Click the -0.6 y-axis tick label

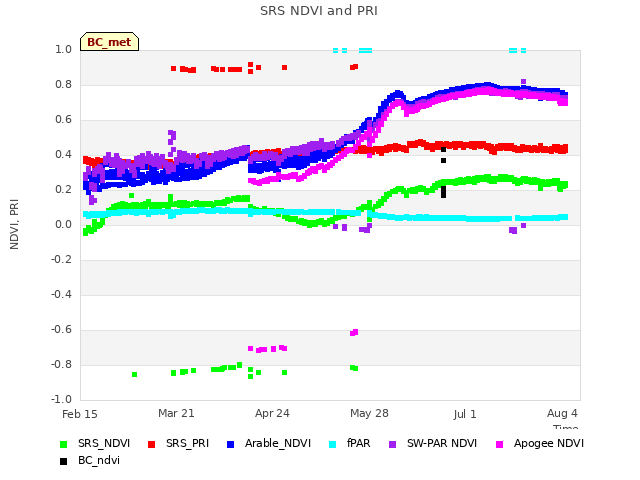coord(61,329)
